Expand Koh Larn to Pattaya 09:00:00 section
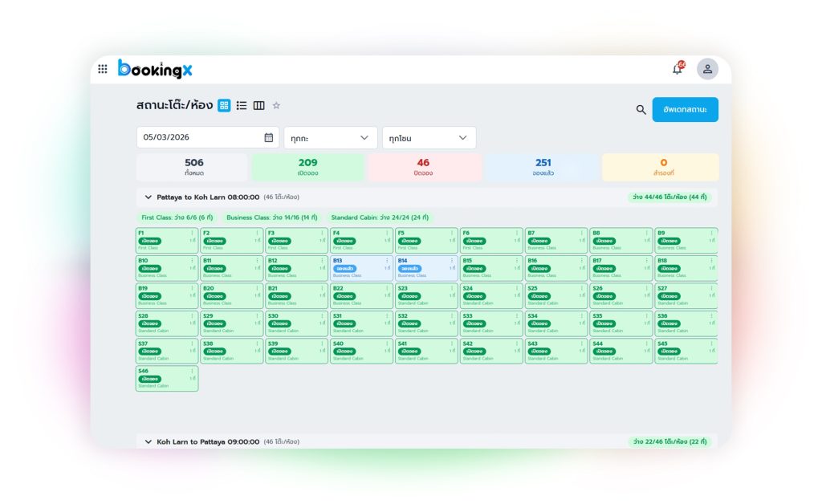 tap(149, 441)
